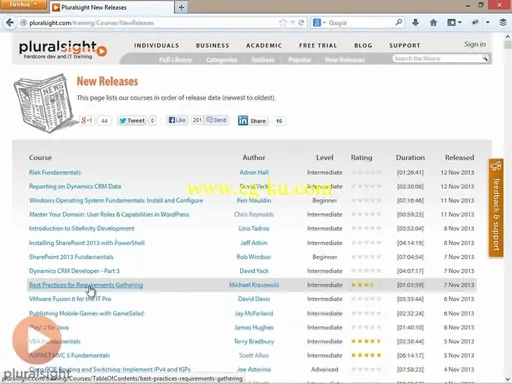This screenshot has width=512, height=384.
Task: Click the LinkedIn Share button
Action: pyautogui.click(x=252, y=120)
